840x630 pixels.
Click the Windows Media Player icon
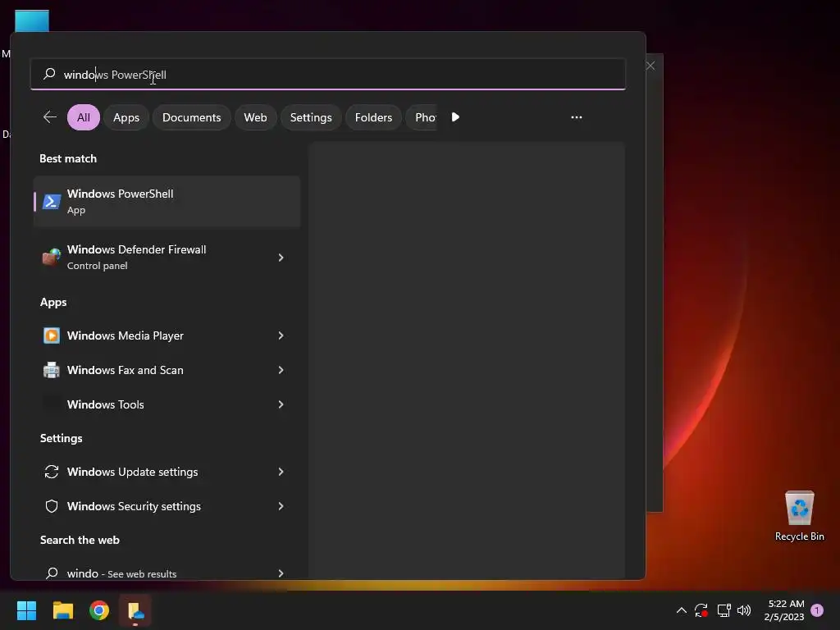[x=52, y=336]
